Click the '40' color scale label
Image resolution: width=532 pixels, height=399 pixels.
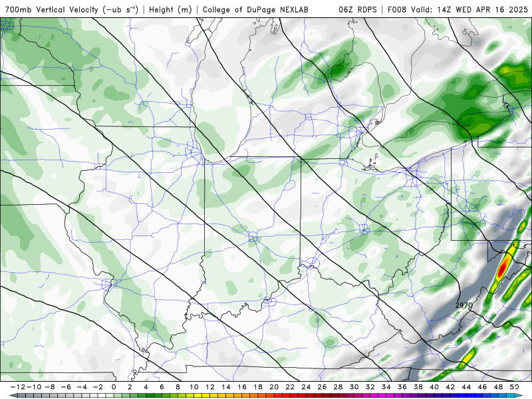434,387
